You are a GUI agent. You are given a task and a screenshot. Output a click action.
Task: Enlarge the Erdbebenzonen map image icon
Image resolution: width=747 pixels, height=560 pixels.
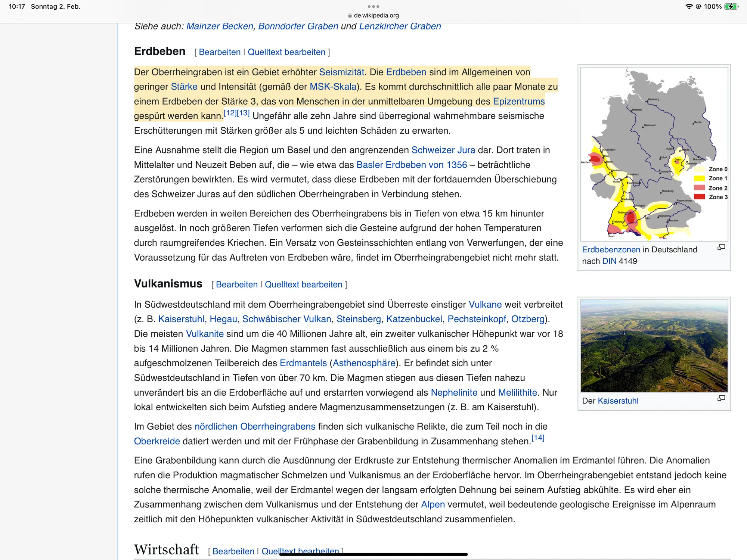point(721,247)
